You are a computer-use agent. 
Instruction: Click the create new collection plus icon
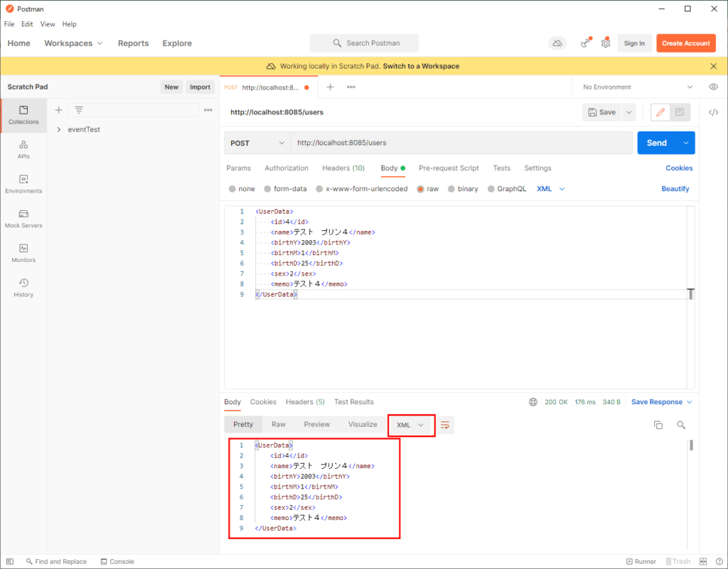click(58, 110)
